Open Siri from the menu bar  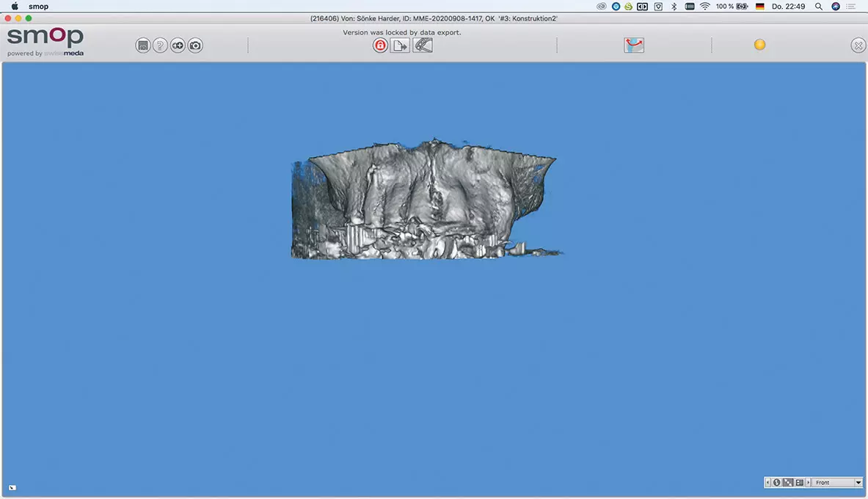coord(835,7)
